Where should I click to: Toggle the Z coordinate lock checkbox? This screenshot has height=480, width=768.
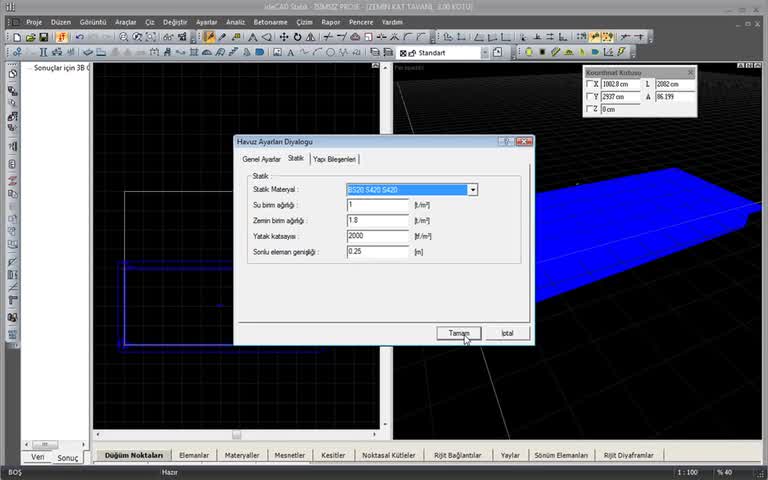pos(590,109)
